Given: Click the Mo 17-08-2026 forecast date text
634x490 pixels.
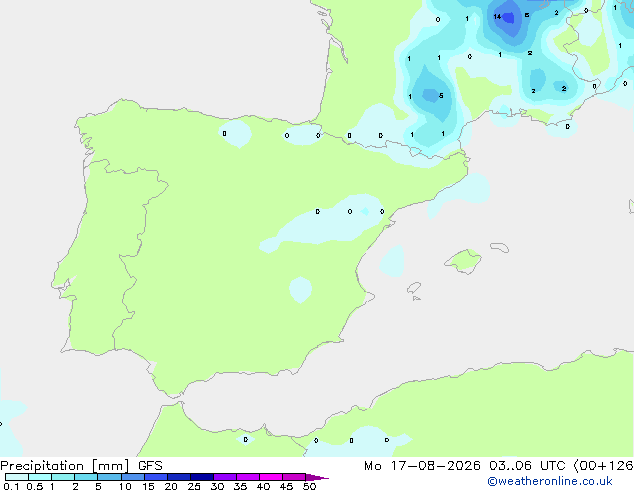Looking at the screenshot, I should coord(422,466).
